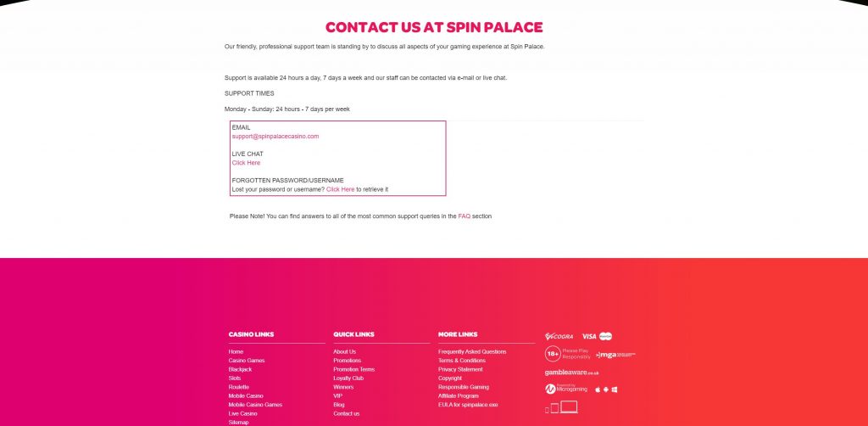
Task: Open the Affiliate Program link
Action: click(459, 396)
